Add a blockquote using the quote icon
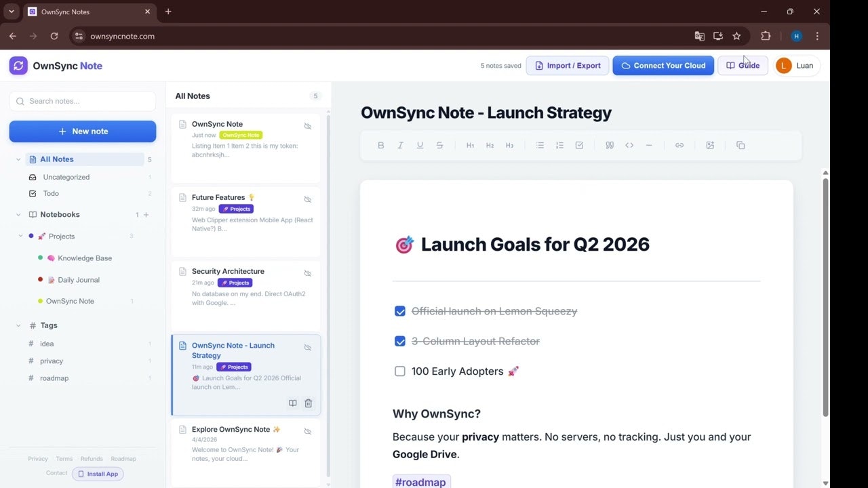 [610, 145]
